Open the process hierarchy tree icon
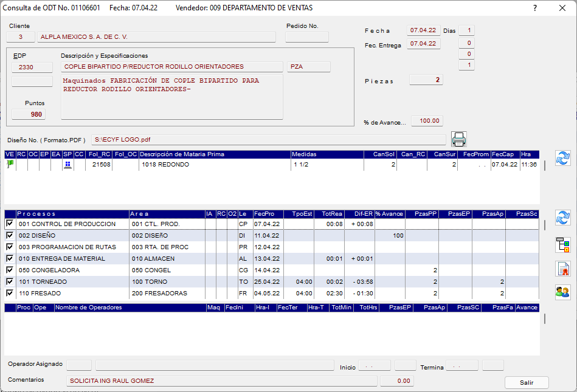The width and height of the screenshot is (577, 392). [x=563, y=245]
